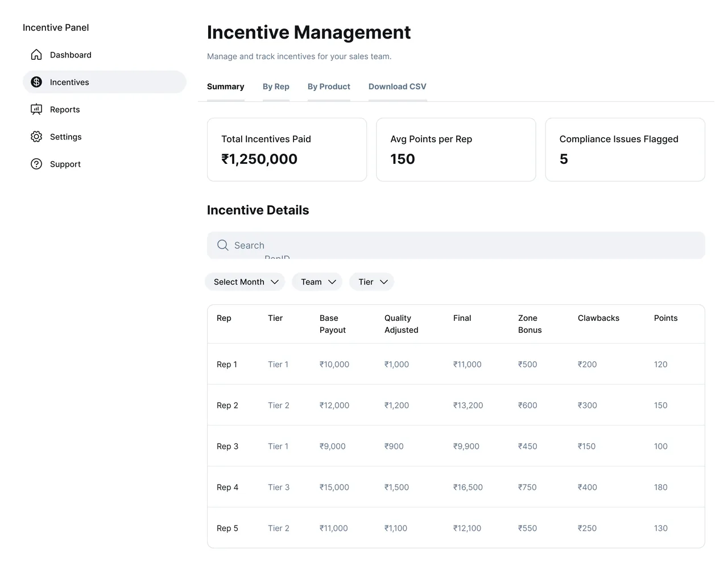Click the Rep column header
Image resolution: width=728 pixels, height=566 pixels.
click(224, 318)
